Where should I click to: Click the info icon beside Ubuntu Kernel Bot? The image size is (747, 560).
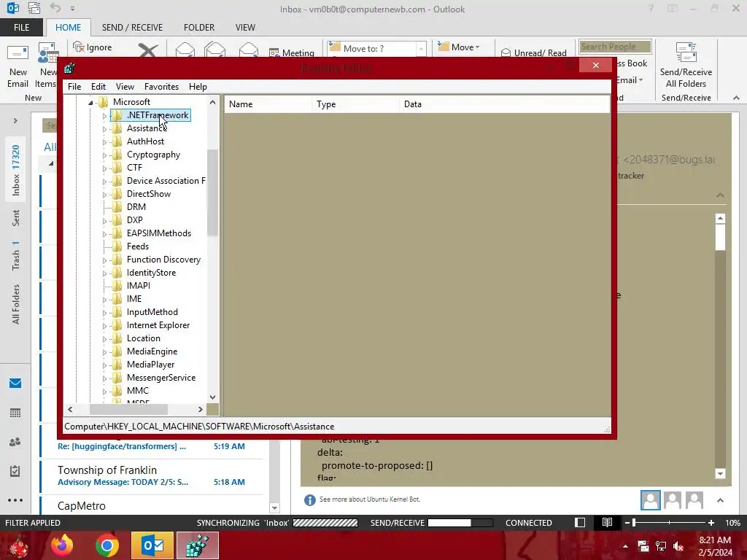pos(309,499)
